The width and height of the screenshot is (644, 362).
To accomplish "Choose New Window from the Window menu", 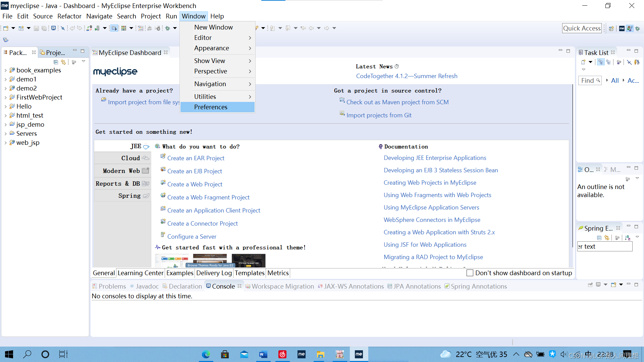I will point(217,27).
